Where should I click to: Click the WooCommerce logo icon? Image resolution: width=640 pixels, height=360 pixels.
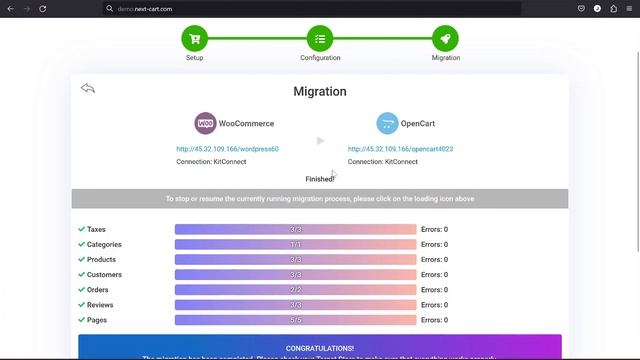tap(205, 123)
